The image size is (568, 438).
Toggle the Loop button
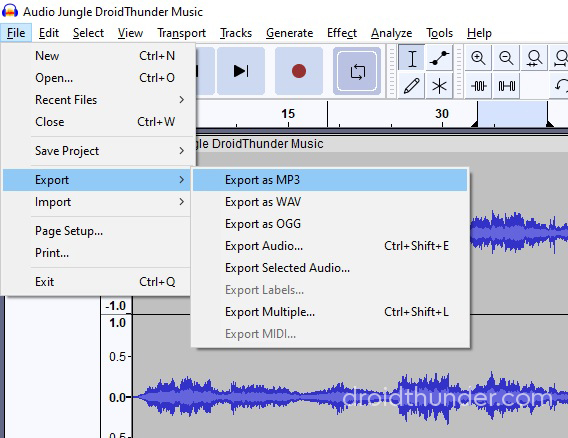click(x=357, y=71)
